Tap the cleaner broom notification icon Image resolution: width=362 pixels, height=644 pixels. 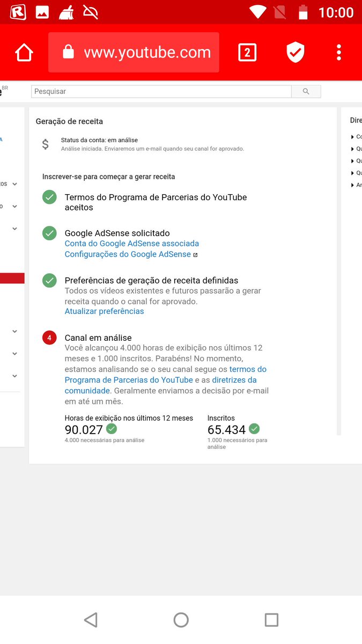coord(67,12)
